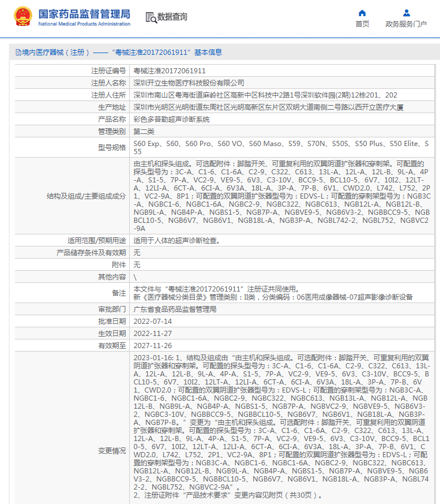Image resolution: width=440 pixels, height=504 pixels.
Task: Click line 2、注册证附件 产品技术要求 变更内容
Action: (228, 495)
